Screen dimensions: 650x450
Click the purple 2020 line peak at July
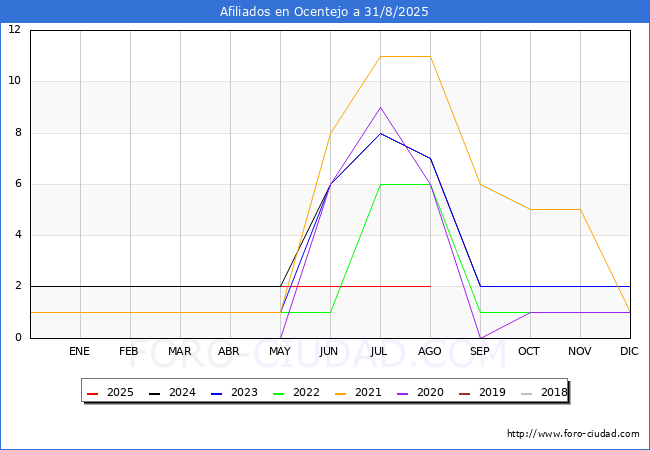(x=380, y=107)
